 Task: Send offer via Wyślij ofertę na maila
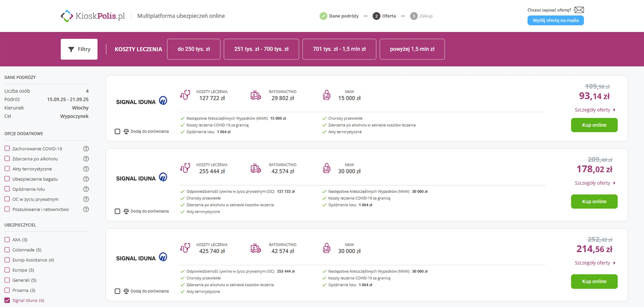click(556, 20)
